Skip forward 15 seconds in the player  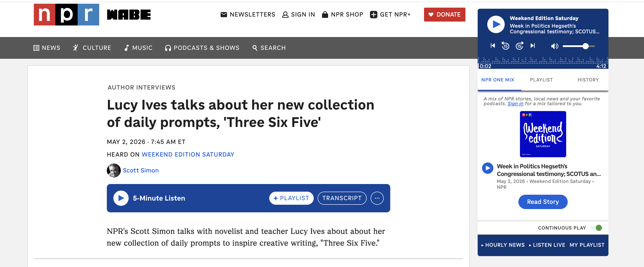[520, 46]
